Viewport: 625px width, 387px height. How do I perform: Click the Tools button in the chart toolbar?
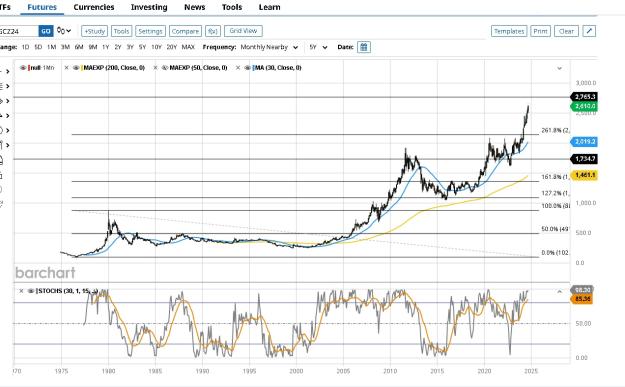pos(121,31)
